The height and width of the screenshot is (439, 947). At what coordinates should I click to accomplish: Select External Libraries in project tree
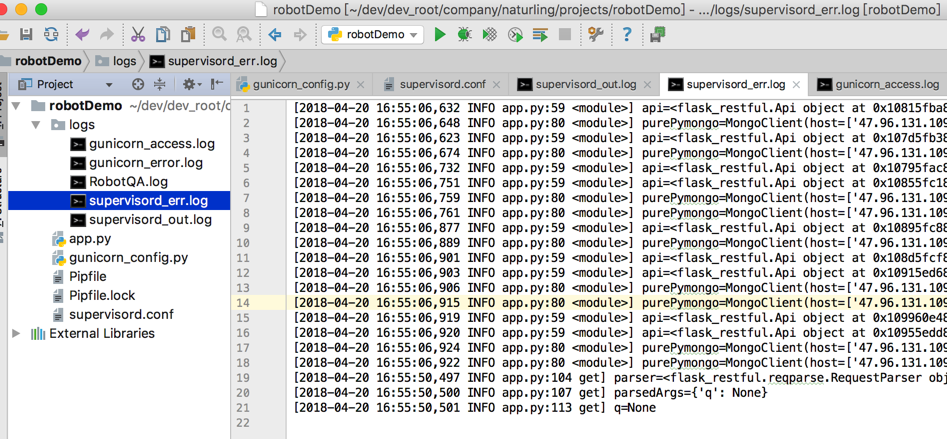[102, 333]
